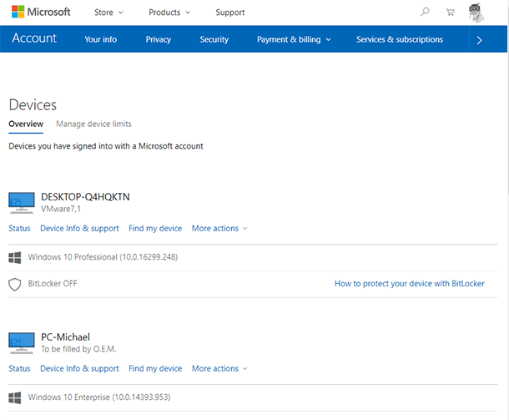The image size is (509, 420).
Task: Open How to protect device with BitLocker
Action: (x=410, y=284)
